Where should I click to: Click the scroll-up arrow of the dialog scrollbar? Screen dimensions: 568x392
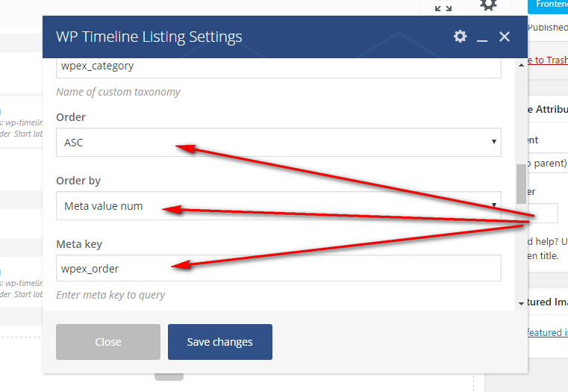(x=520, y=66)
